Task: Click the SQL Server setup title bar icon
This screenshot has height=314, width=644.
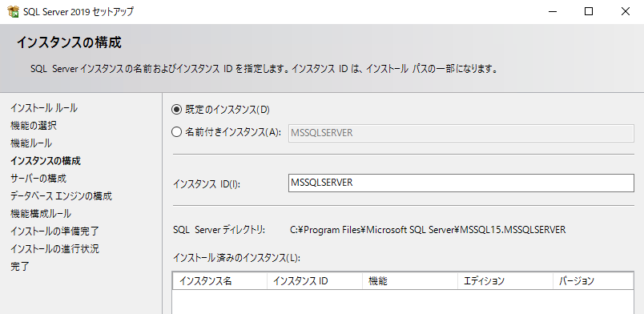Action: [x=13, y=11]
